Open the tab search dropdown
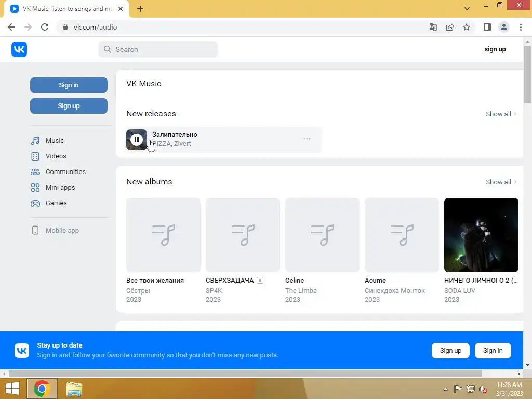Screen dimensions: 532x399 [467, 9]
